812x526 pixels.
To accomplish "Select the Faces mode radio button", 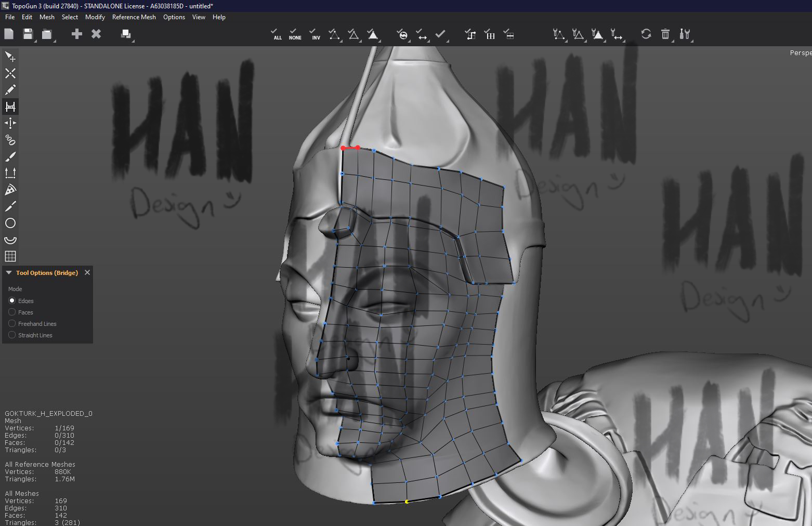I will [x=12, y=312].
